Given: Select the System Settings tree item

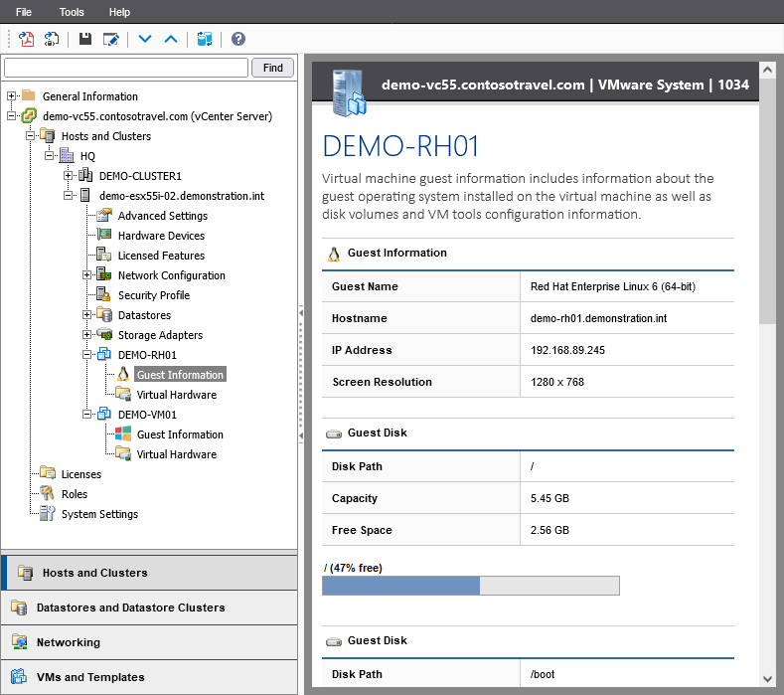Looking at the screenshot, I should pyautogui.click(x=99, y=514).
